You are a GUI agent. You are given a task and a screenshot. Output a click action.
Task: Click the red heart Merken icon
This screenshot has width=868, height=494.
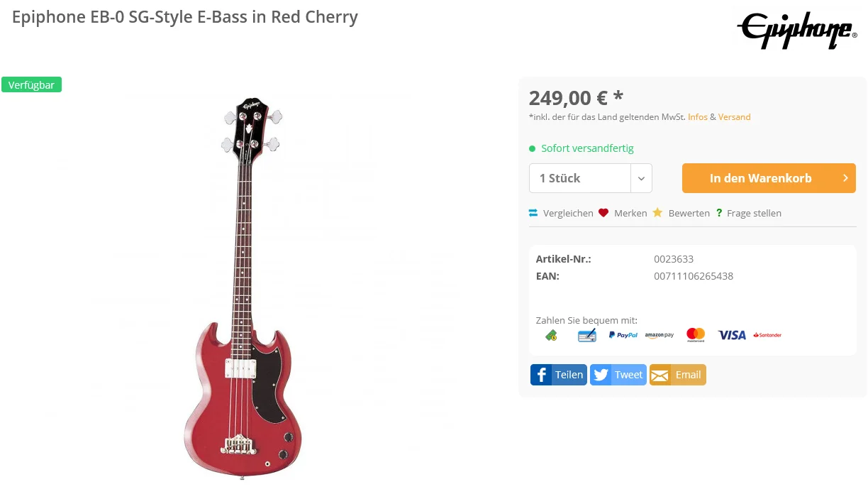tap(603, 213)
